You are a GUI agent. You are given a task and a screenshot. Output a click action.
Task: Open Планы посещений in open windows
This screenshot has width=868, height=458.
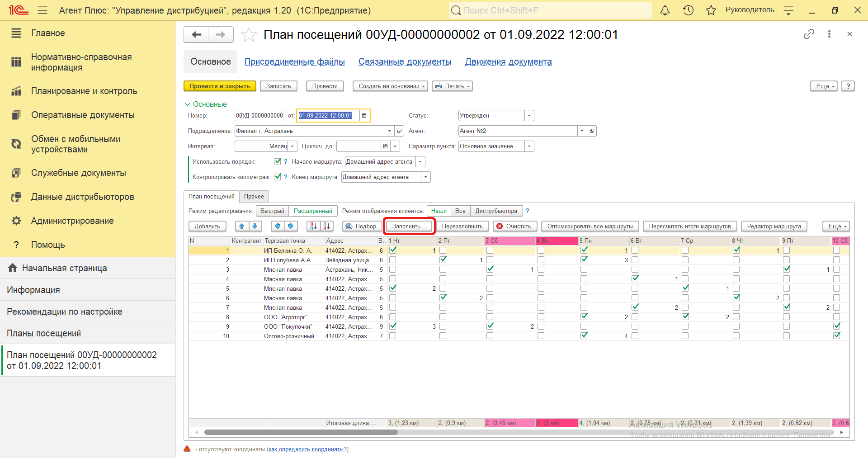[88, 333]
